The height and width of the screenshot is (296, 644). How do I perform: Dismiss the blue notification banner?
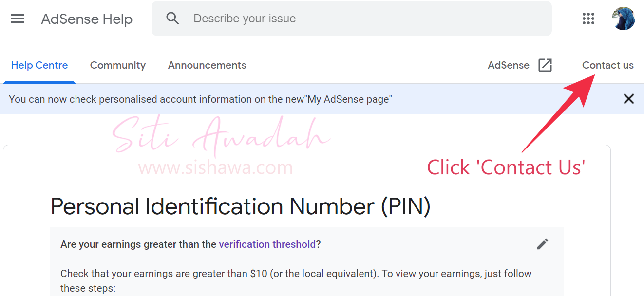[629, 99]
